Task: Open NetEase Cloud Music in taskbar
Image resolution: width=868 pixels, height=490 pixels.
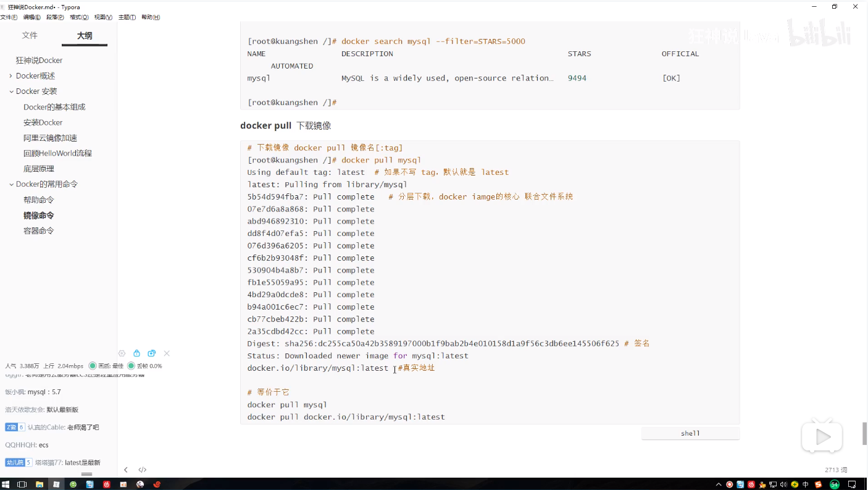Action: click(x=107, y=484)
